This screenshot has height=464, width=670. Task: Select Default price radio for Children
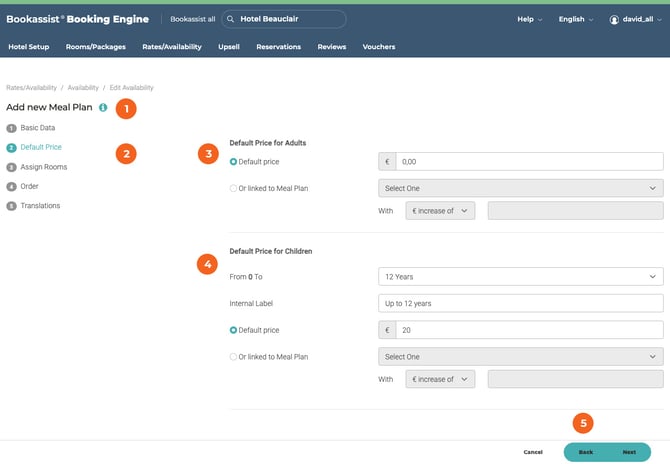point(234,329)
